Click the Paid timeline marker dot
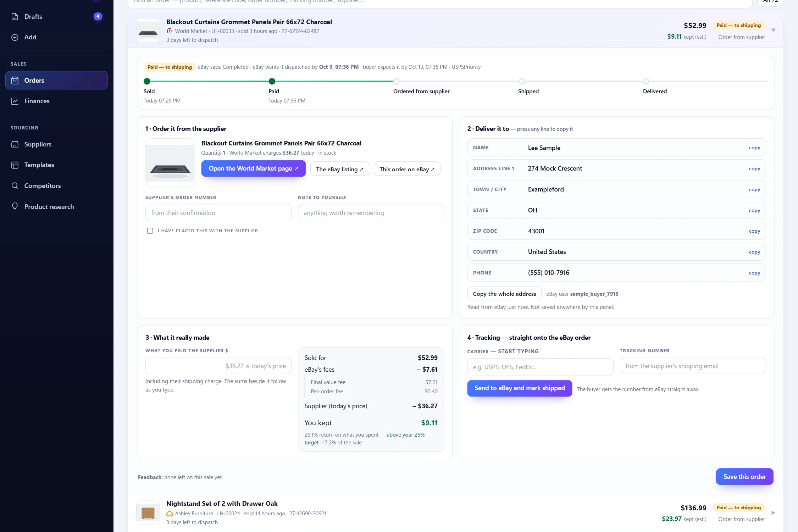This screenshot has height=532, width=798. click(x=272, y=82)
